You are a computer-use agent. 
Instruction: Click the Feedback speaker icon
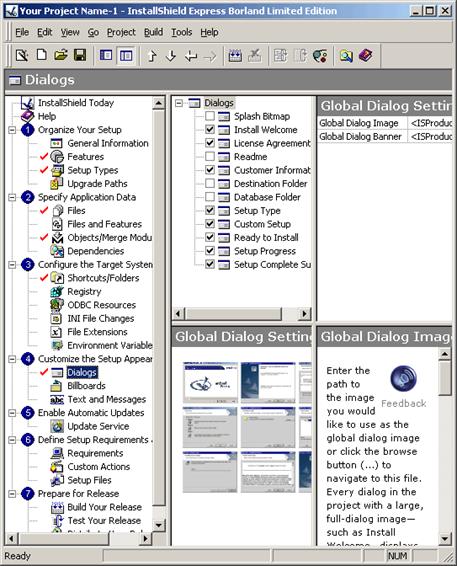coord(404,379)
